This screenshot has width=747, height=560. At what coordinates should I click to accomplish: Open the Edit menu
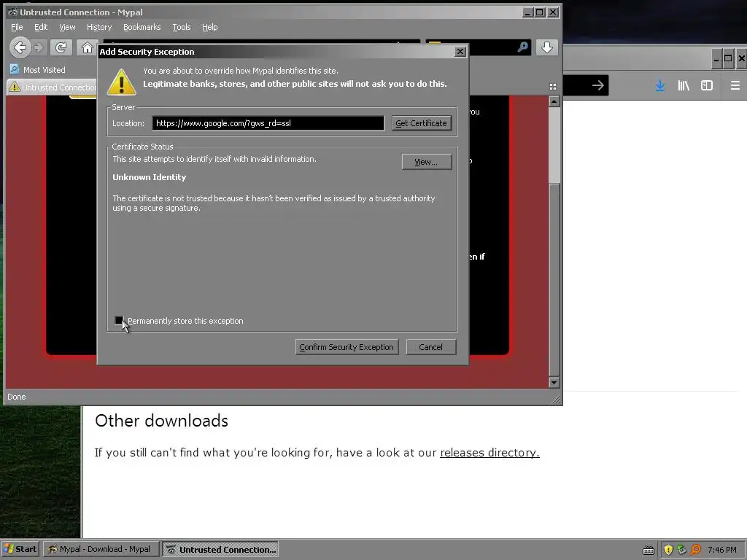click(x=41, y=27)
